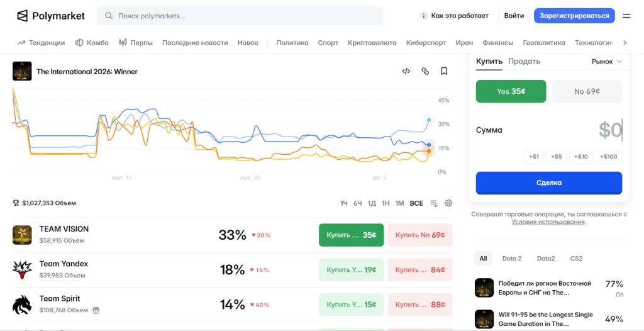Click the Team Spirit dragon logo
This screenshot has width=644, height=331.
tap(22, 305)
